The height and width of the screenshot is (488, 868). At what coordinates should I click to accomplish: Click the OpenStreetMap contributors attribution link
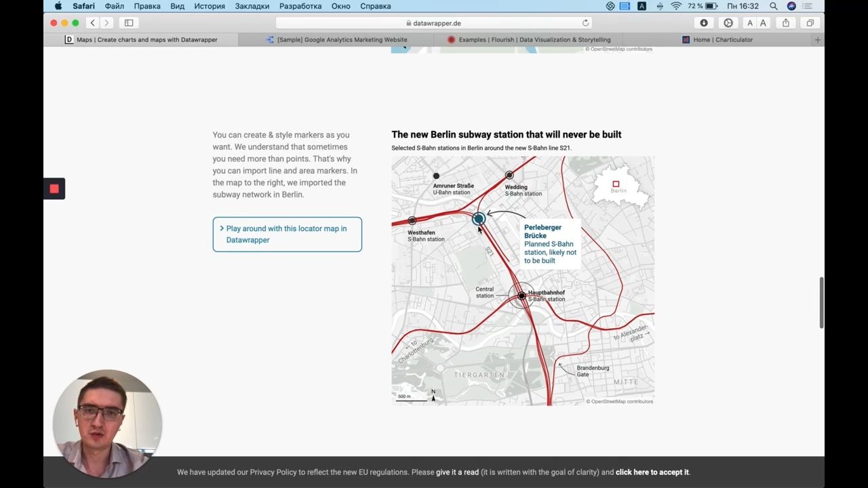pos(621,401)
